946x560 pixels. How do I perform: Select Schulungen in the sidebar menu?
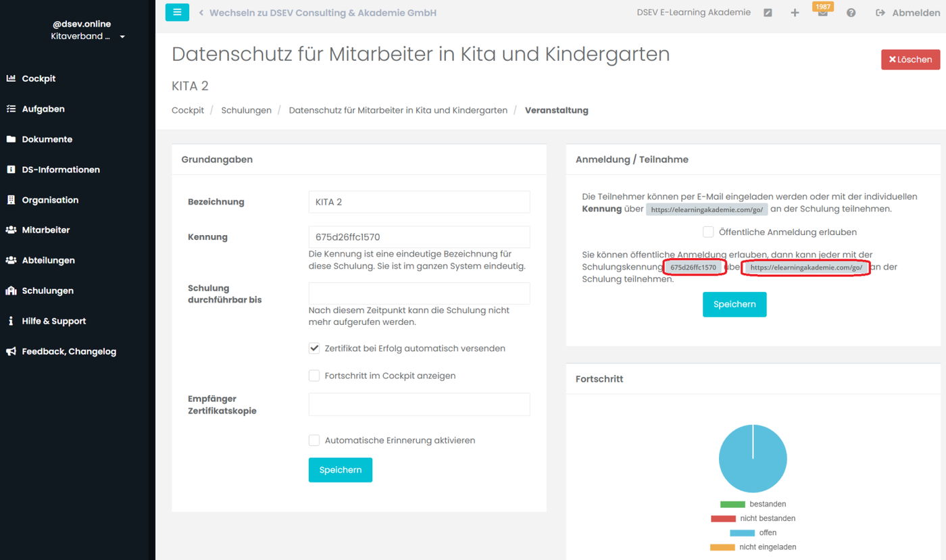(x=47, y=290)
